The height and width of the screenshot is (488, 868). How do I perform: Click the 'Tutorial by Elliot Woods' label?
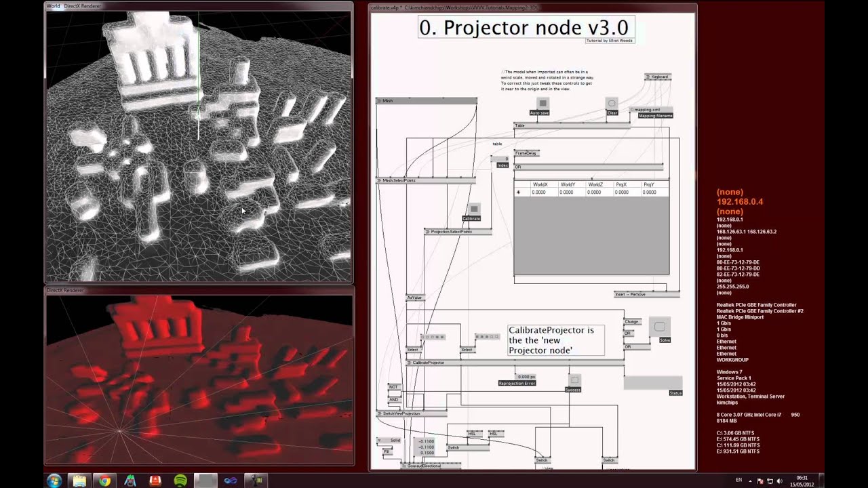coord(610,41)
